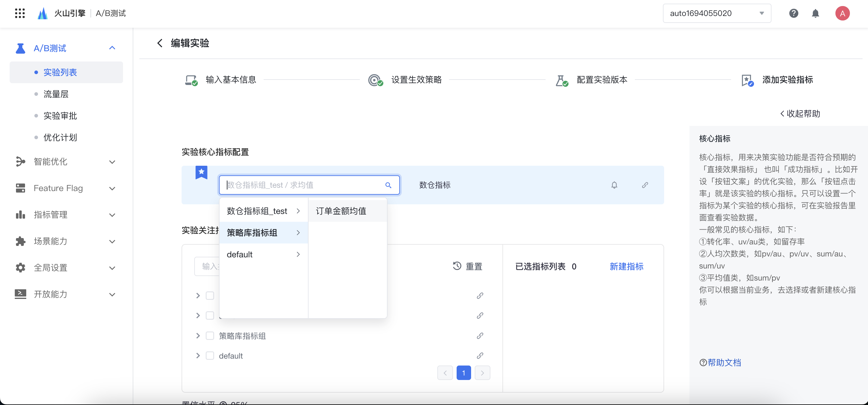Click the 指标管理 bar chart icon
Viewport: 868px width, 405px height.
coord(20,215)
